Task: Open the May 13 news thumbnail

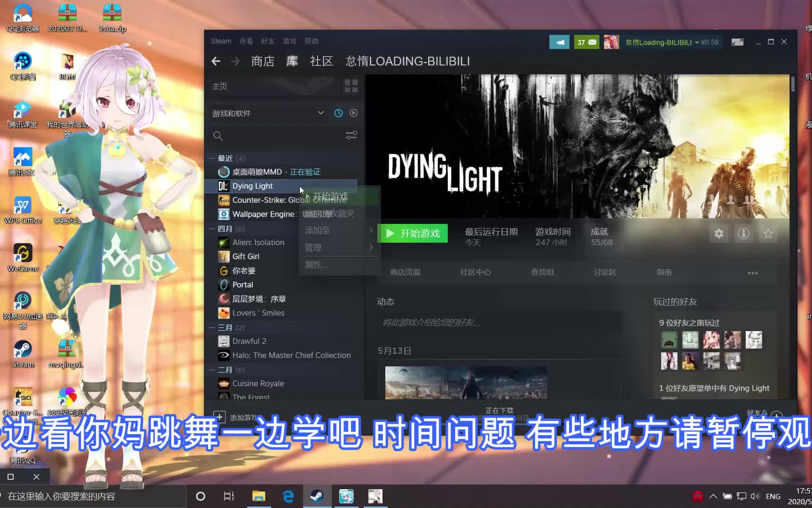Action: tap(466, 383)
